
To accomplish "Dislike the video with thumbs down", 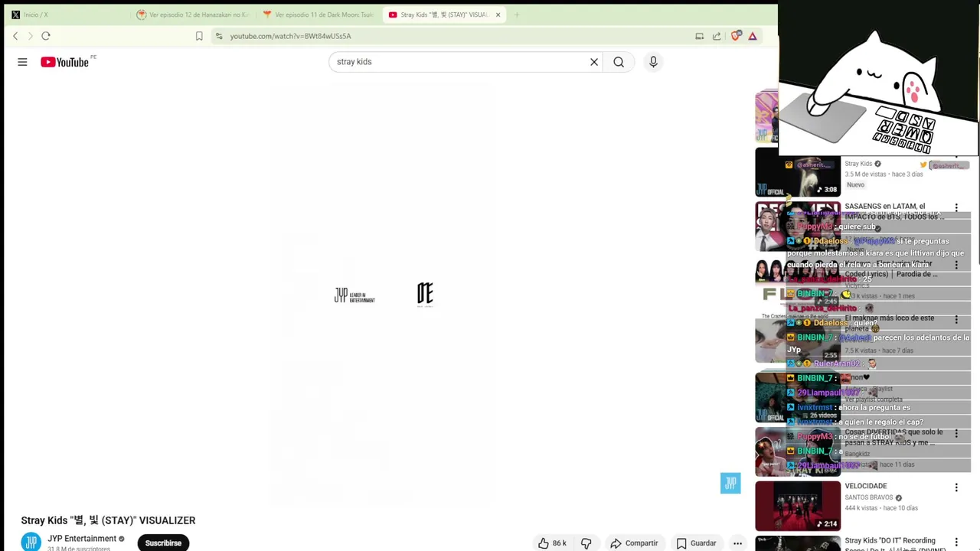I will 586,543.
